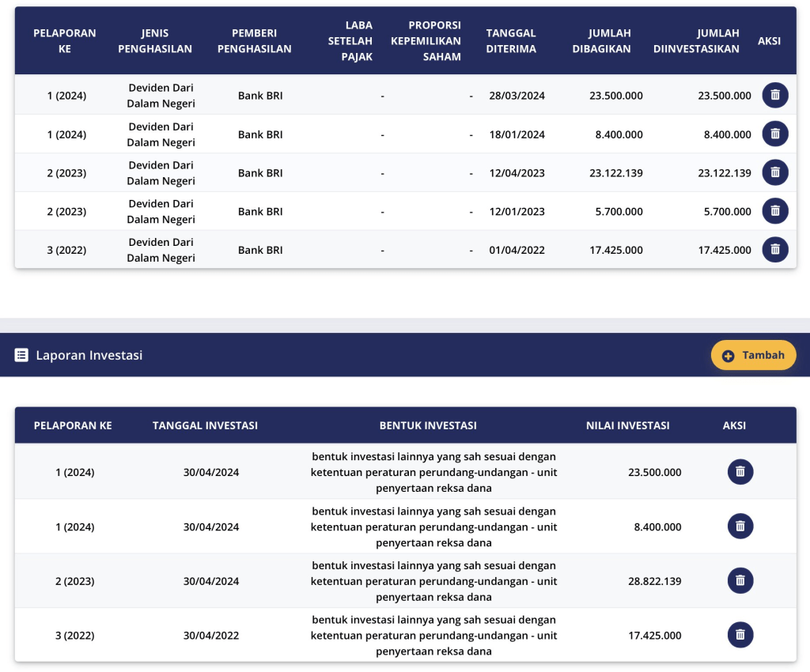Delete the dividend row dated 28/03/2024
This screenshot has width=810, height=672.
pyautogui.click(x=774, y=96)
